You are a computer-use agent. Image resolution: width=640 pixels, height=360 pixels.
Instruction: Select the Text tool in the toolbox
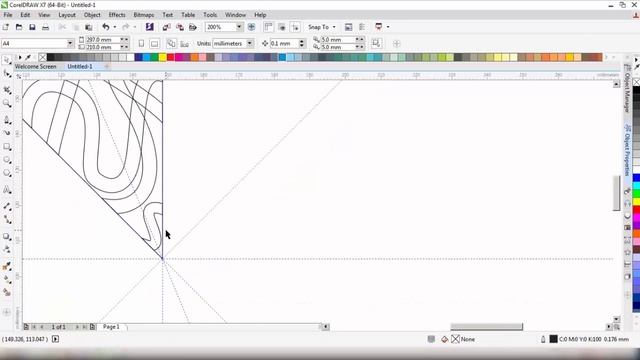point(7,190)
